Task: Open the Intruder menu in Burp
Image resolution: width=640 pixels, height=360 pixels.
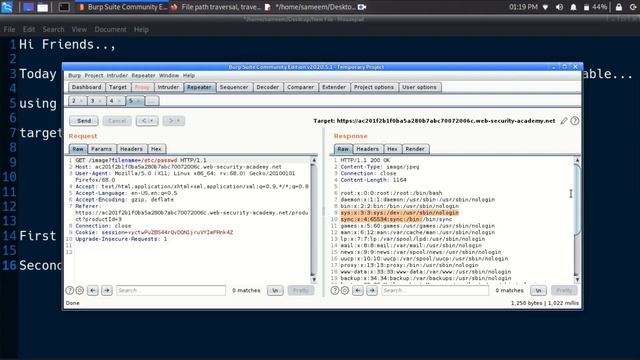Action: tap(117, 76)
